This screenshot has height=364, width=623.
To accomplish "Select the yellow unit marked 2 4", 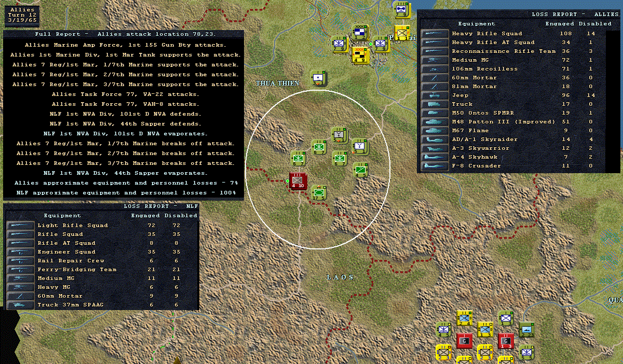I will coord(464,318).
